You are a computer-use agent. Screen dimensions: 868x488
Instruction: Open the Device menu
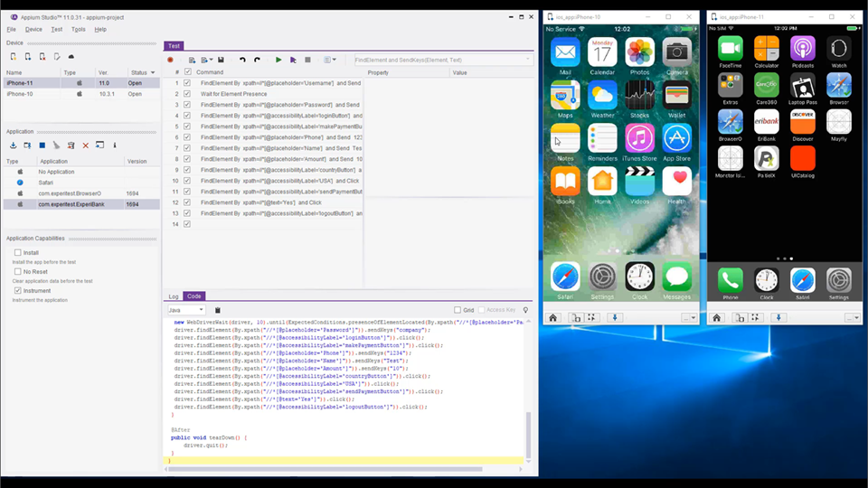point(33,29)
